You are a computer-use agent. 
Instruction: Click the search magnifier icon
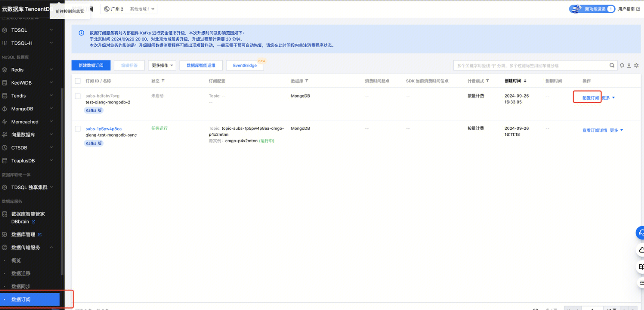[x=612, y=65]
